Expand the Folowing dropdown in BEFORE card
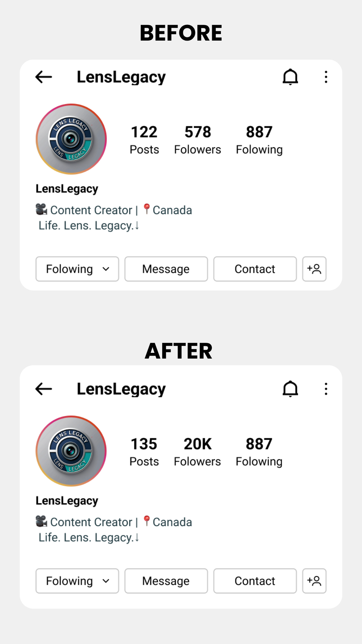Screen dimensions: 362x644 point(77,269)
